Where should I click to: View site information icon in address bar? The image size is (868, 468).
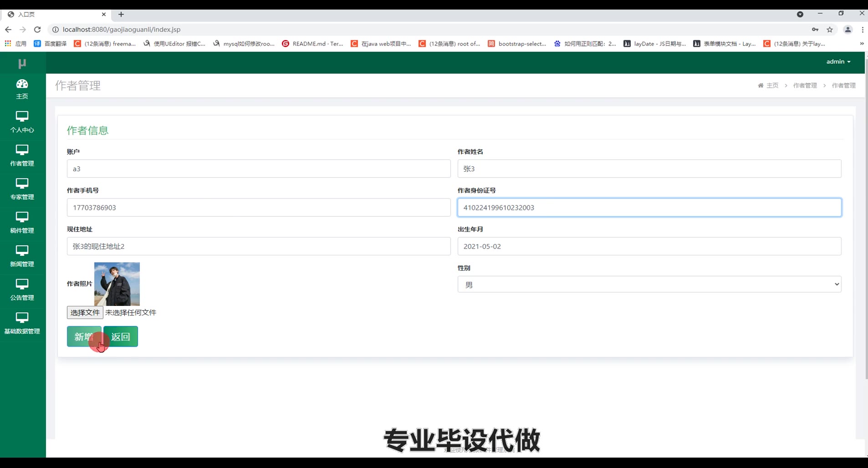[55, 29]
